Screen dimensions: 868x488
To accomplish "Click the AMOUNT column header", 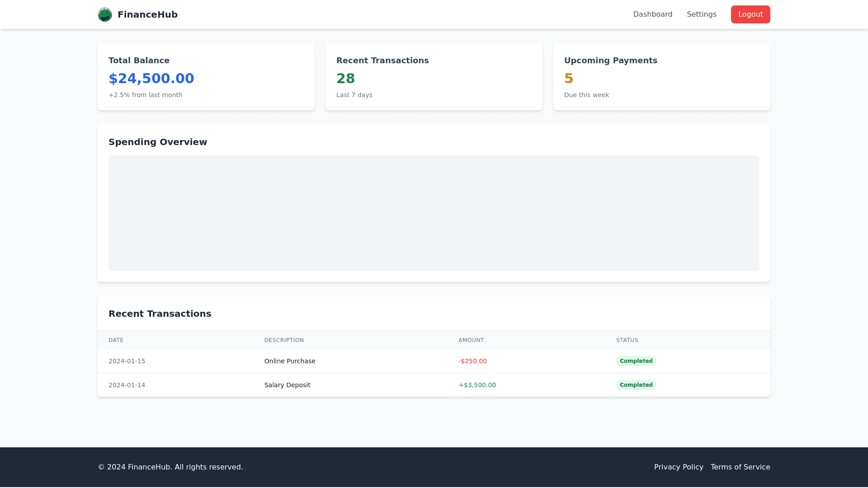I will 471,340.
